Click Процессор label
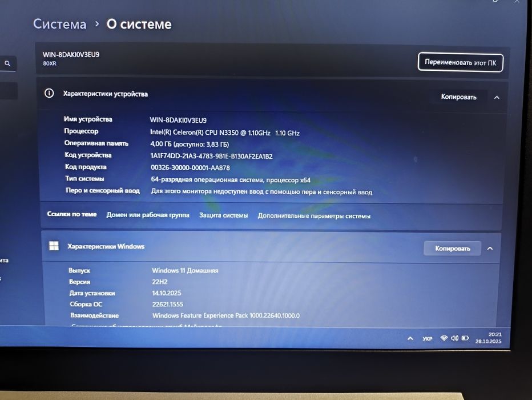The width and height of the screenshot is (532, 400). tap(81, 131)
